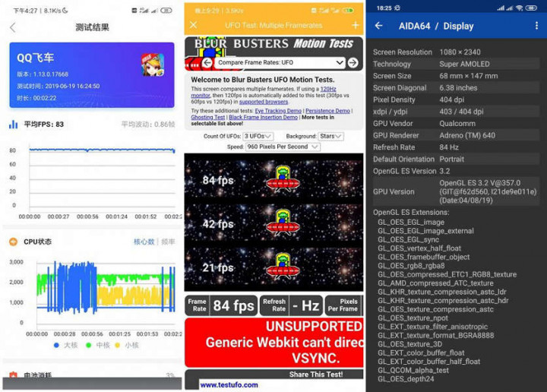Viewport: 547px width, 392px height.
Task: Tap the average FPS bar chart icon
Action: coord(13,125)
